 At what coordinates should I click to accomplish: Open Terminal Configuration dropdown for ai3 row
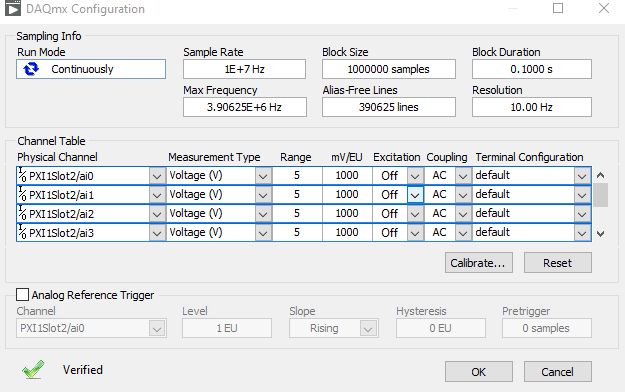pyautogui.click(x=582, y=233)
